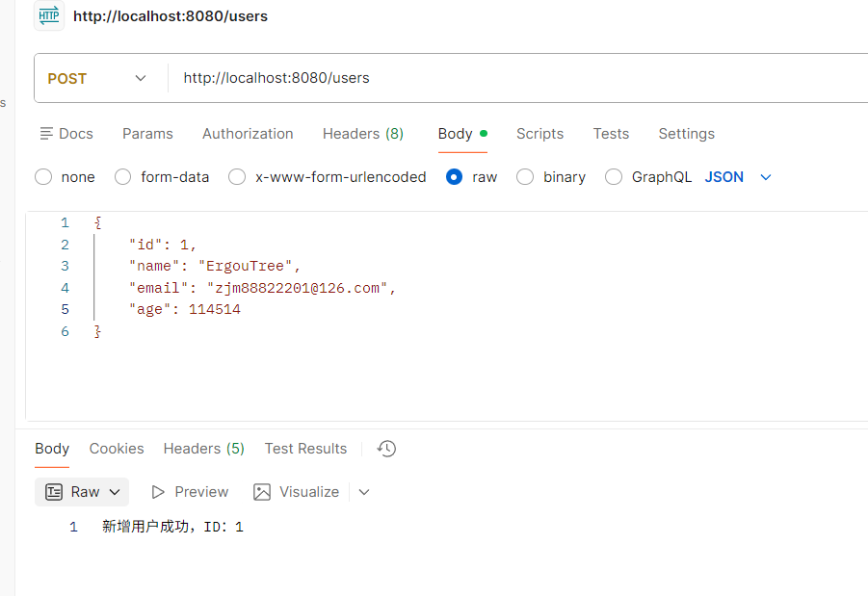Expand the JSON format dropdown

point(766,177)
